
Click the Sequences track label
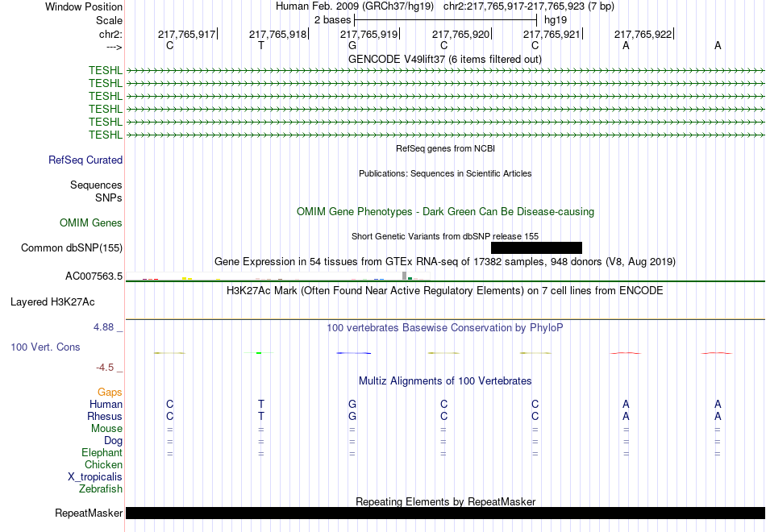(96, 185)
